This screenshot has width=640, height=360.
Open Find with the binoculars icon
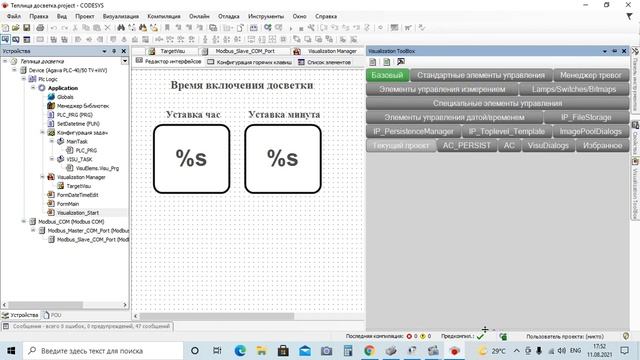click(x=121, y=28)
